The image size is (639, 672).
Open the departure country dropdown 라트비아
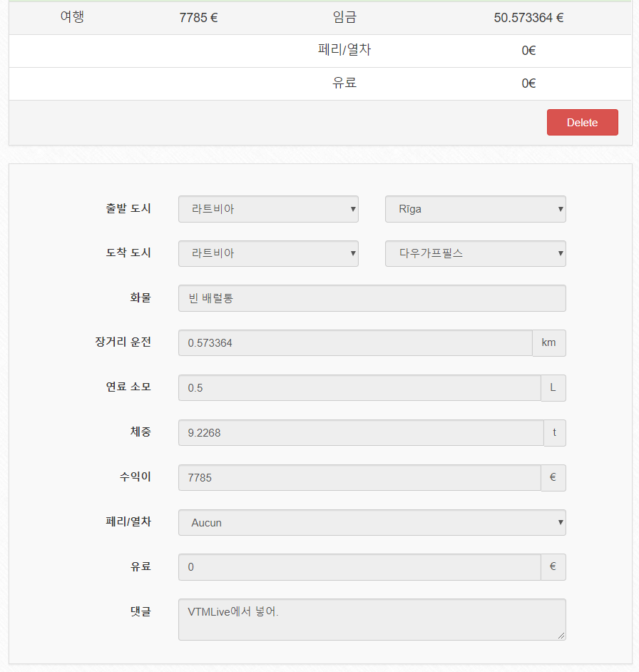point(268,209)
